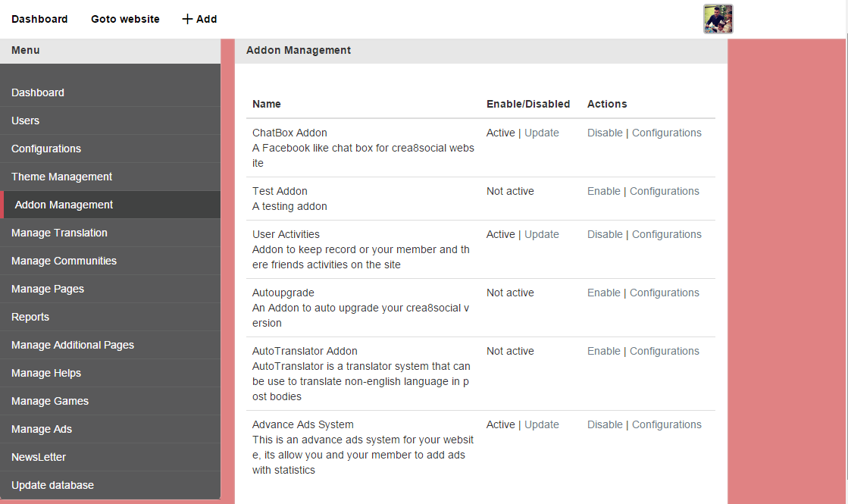Image resolution: width=848 pixels, height=504 pixels.
Task: Open Configurations for User Activities
Action: (666, 235)
